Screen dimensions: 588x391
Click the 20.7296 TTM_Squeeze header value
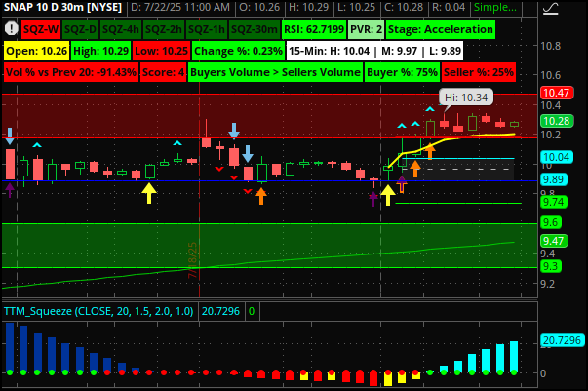click(x=220, y=311)
